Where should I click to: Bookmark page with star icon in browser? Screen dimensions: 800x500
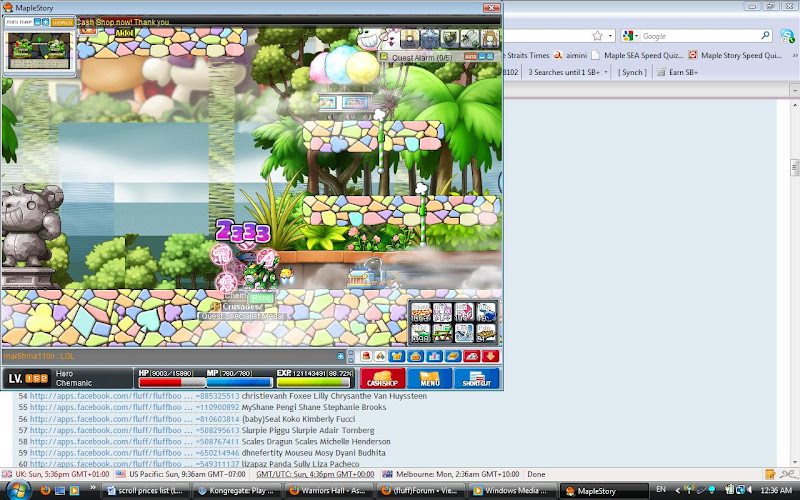tap(597, 36)
